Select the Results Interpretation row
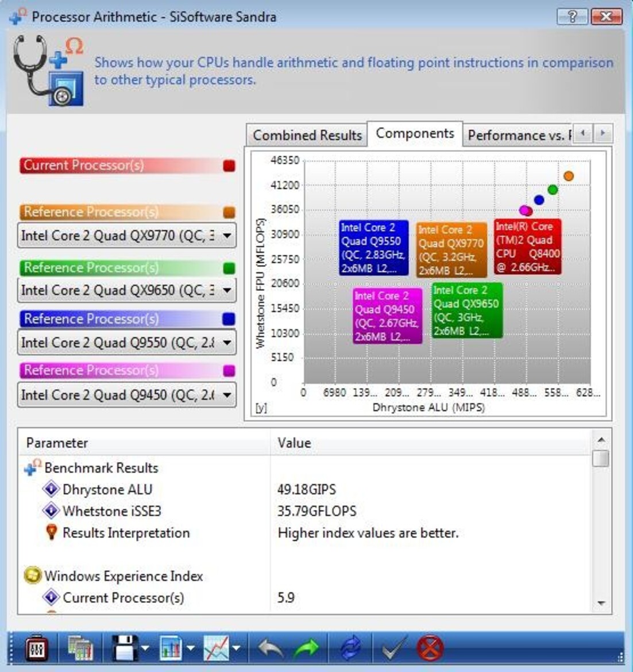Image resolution: width=633 pixels, height=672 pixels. [x=305, y=533]
